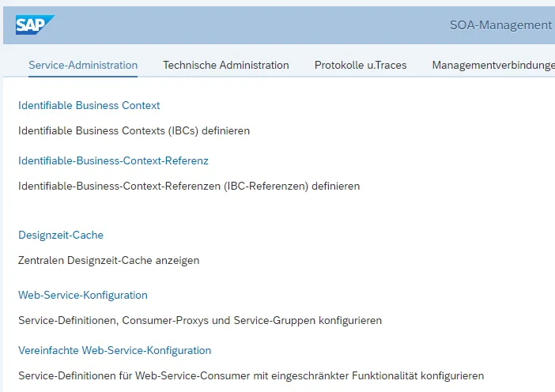
Task: Launch Vereinfachte Web-Service-Konfiguration link
Action: (x=115, y=350)
